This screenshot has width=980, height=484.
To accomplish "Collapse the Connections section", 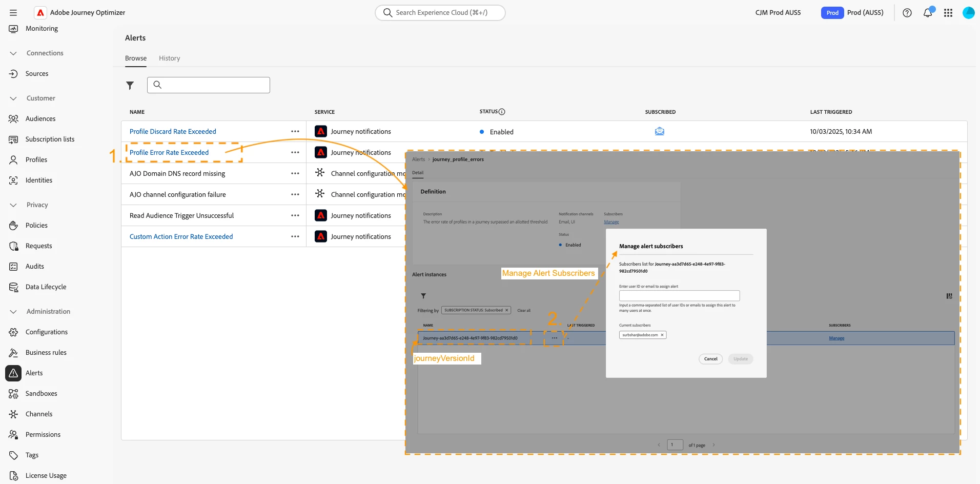I will pyautogui.click(x=13, y=53).
